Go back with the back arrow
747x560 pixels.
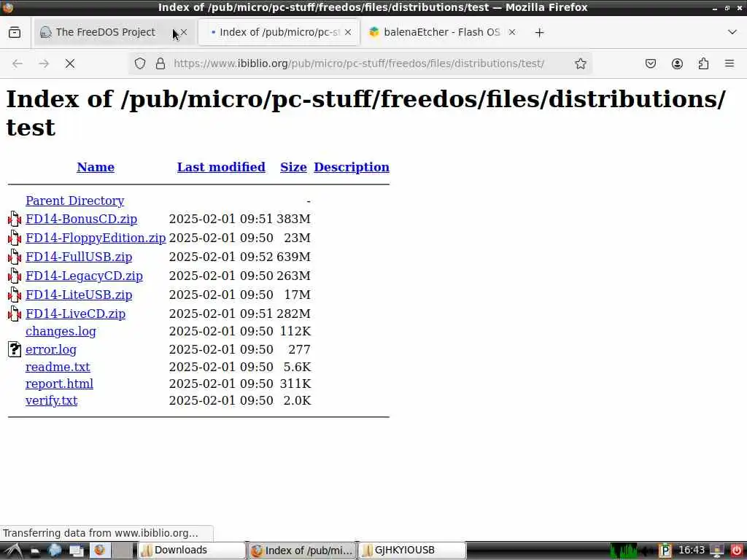point(18,63)
